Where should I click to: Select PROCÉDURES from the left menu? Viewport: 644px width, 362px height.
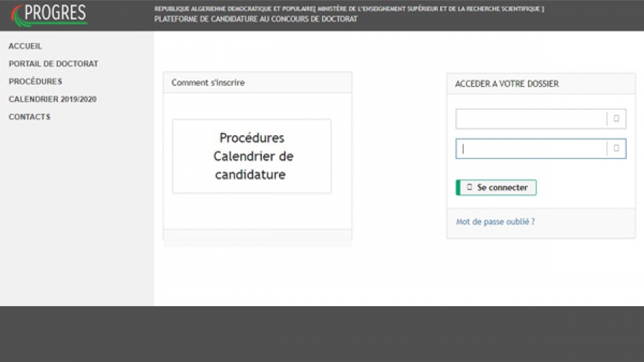[x=35, y=82]
